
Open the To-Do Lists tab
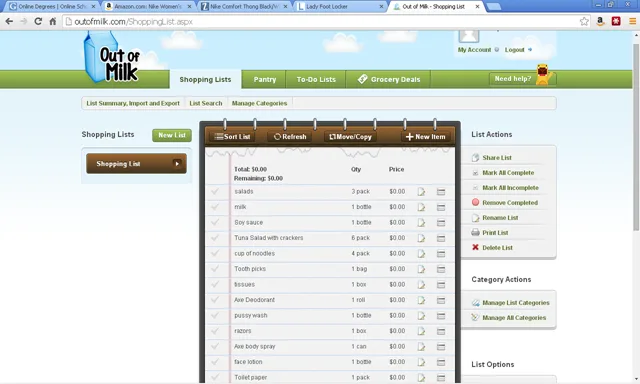(x=316, y=79)
